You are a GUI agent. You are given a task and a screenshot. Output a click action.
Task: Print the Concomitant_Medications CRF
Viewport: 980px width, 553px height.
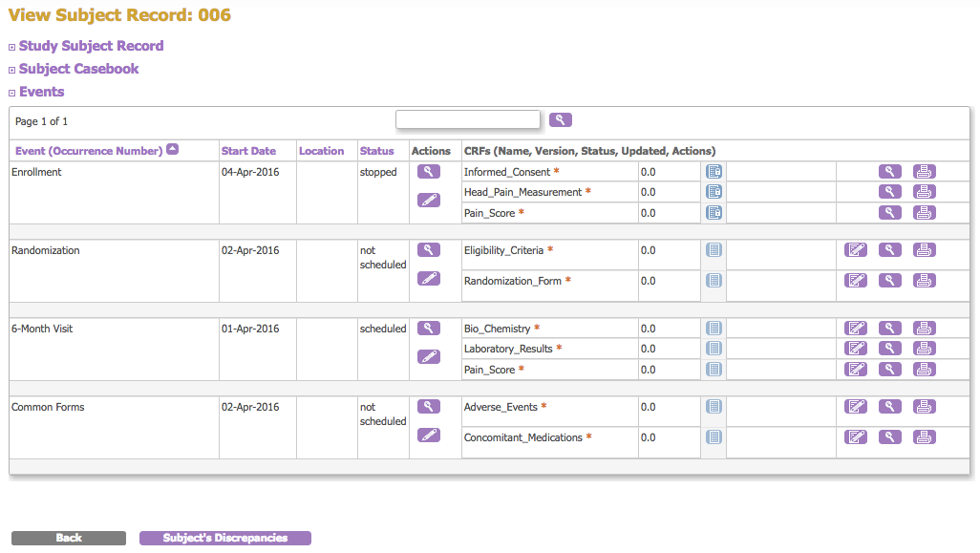point(924,437)
